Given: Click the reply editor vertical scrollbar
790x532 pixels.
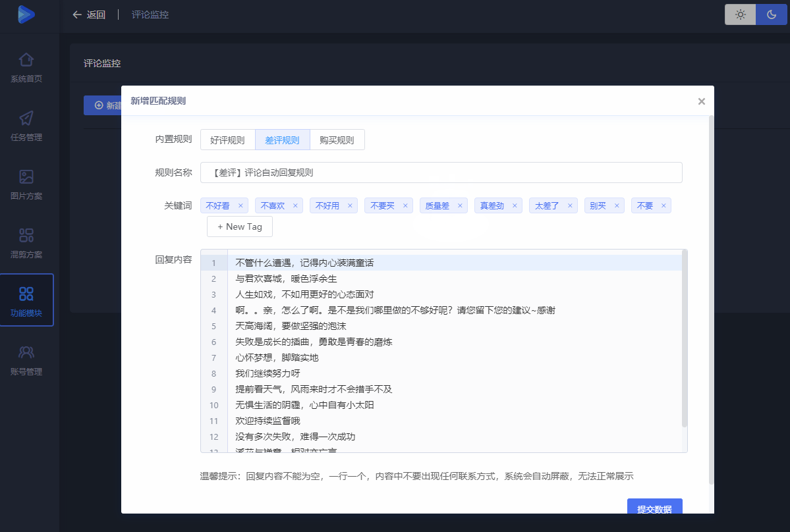Looking at the screenshot, I should (x=684, y=338).
